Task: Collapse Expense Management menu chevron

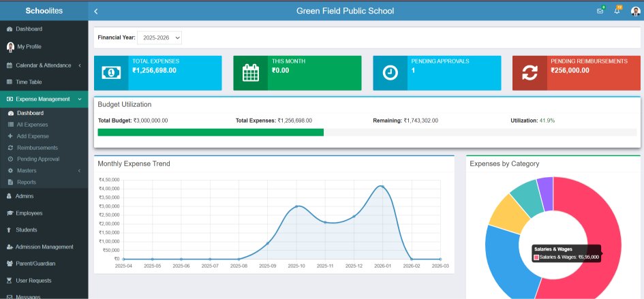Action: click(x=79, y=99)
